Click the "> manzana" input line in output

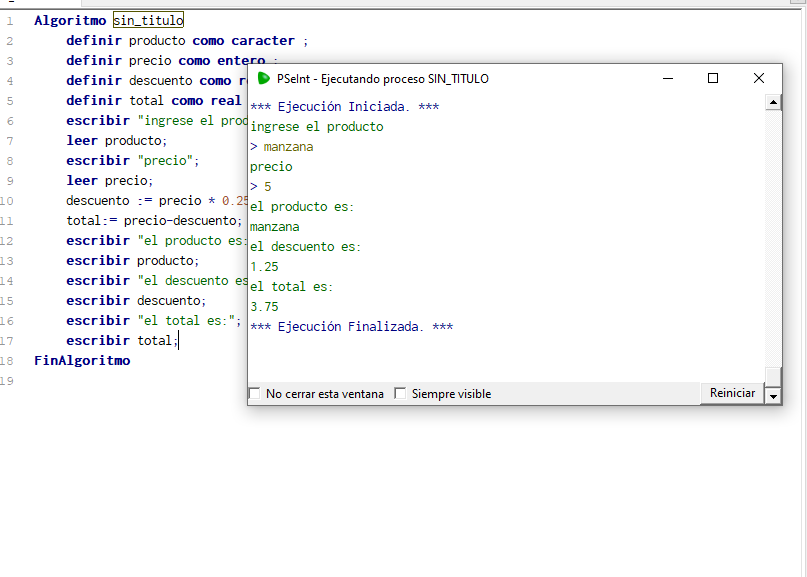point(281,147)
